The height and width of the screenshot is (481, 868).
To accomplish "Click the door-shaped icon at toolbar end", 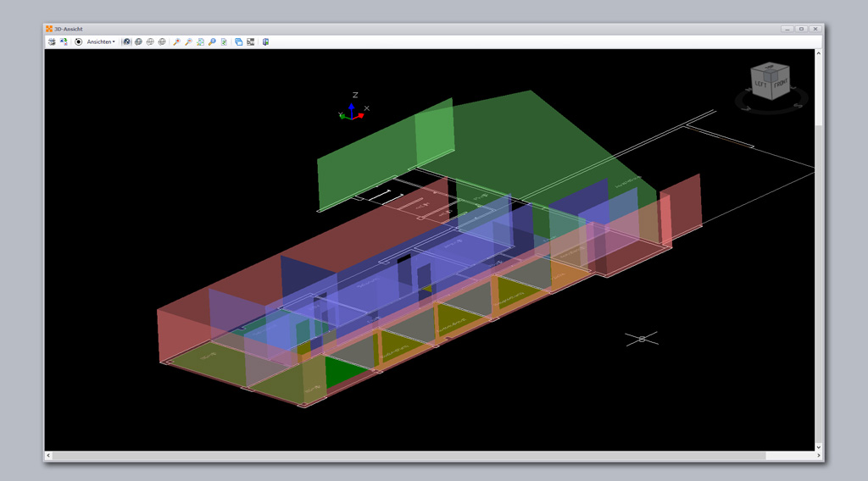I will click(265, 41).
